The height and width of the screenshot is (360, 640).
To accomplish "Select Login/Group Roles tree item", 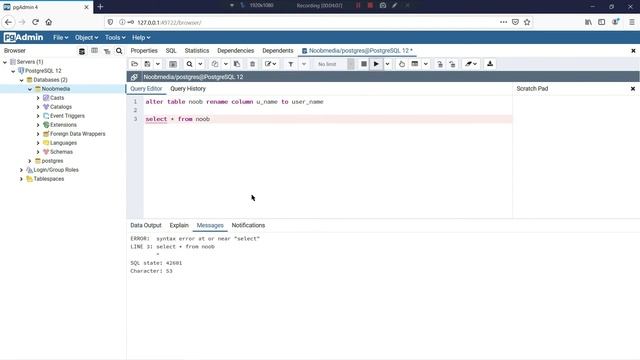I will point(56,170).
